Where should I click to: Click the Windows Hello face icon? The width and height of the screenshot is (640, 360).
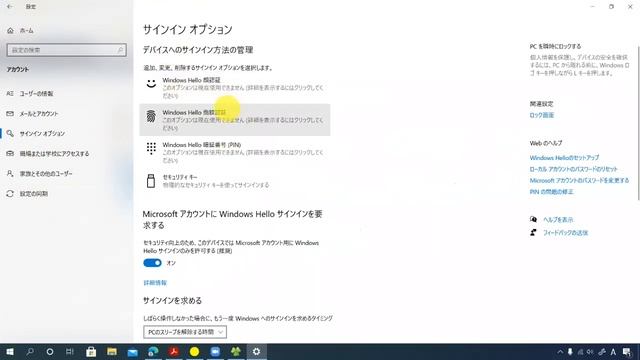coord(151,83)
